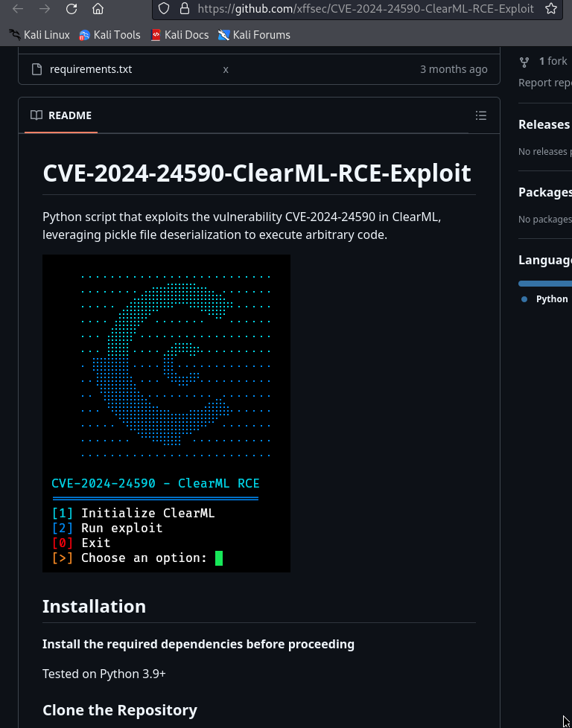The height and width of the screenshot is (728, 572).
Task: Click the file icon beside requirements.txt
Action: point(36,69)
